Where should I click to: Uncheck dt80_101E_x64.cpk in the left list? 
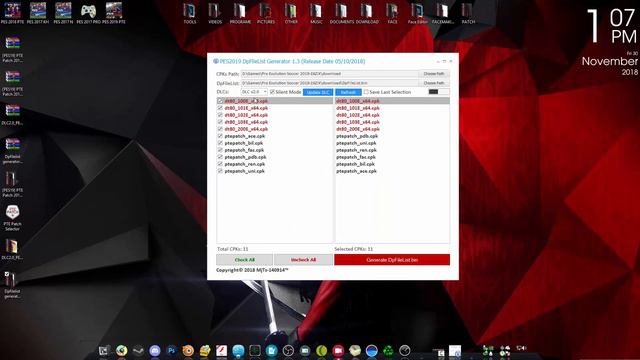[220, 108]
